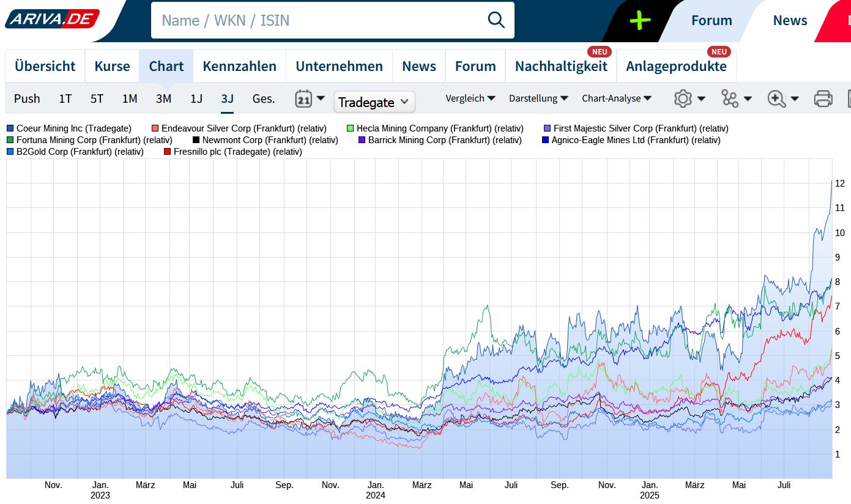Go to Forum in top navigation

[x=711, y=20]
